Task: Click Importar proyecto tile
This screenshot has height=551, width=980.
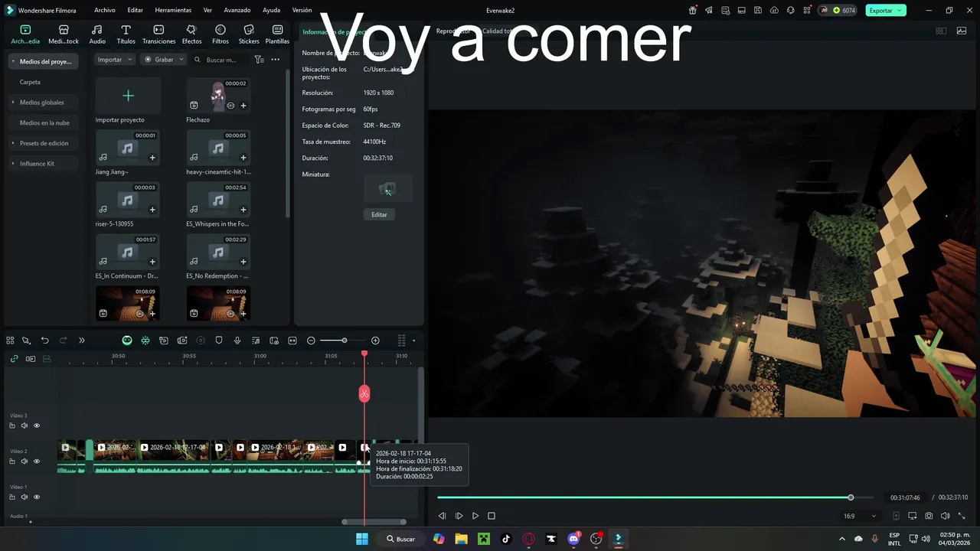Action: point(128,96)
